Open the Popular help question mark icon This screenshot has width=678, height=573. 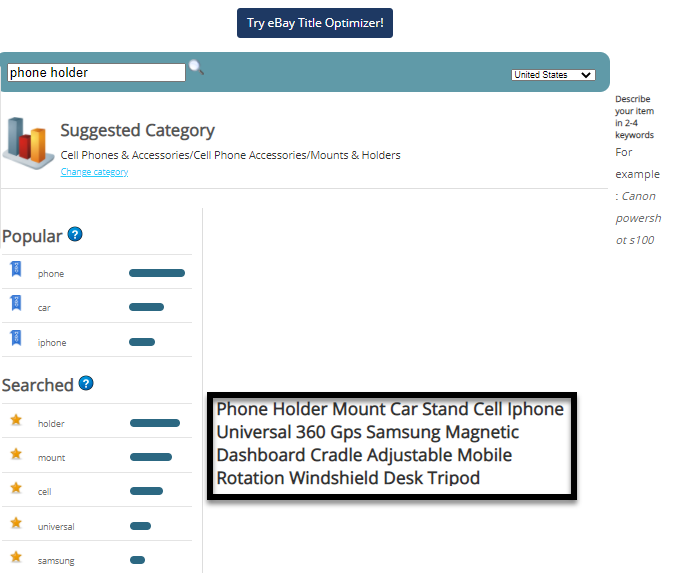[75, 234]
